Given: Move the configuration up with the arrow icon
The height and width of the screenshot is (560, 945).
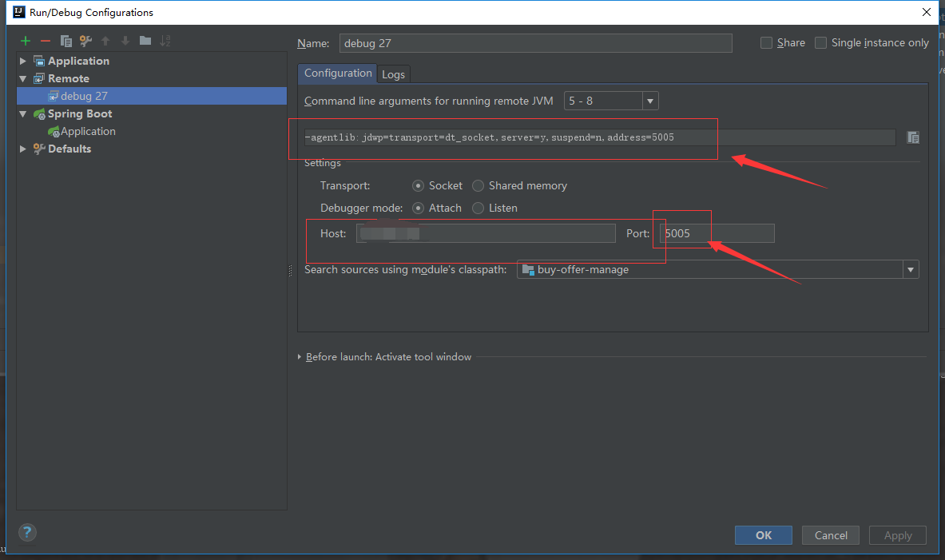Looking at the screenshot, I should 105,41.
